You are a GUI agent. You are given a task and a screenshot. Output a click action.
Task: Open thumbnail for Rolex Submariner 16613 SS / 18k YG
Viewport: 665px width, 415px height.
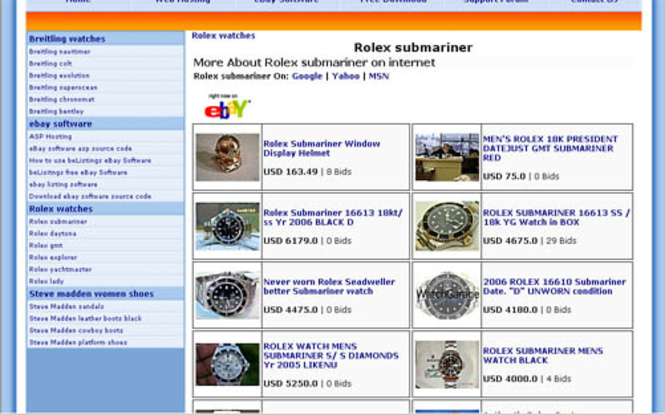[x=447, y=226]
